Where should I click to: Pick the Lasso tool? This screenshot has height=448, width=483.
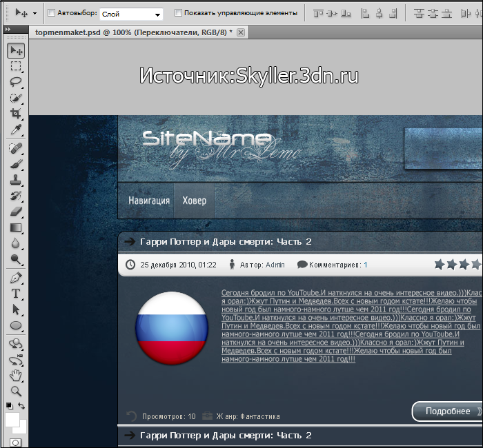click(16, 82)
